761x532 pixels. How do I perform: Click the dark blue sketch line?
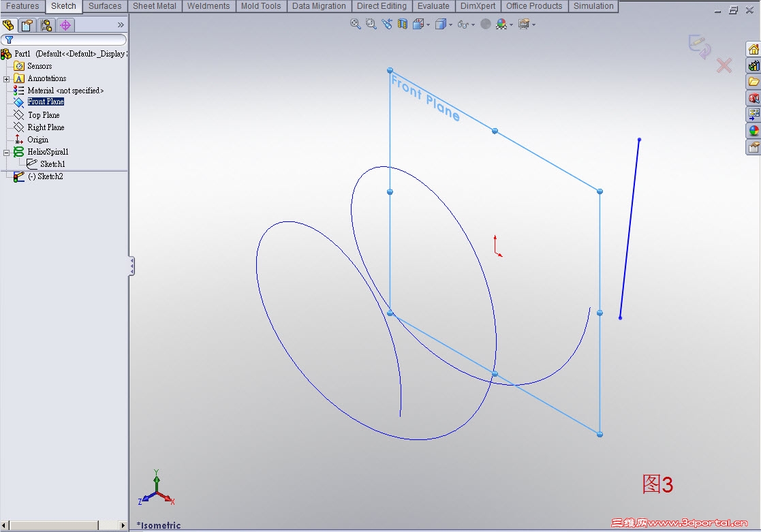(630, 229)
